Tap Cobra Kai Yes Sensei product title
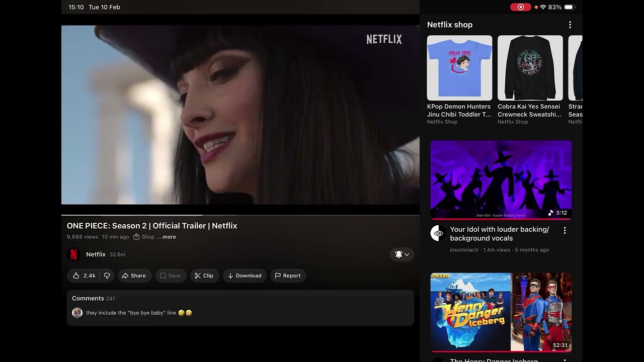The image size is (644, 362). point(529,111)
